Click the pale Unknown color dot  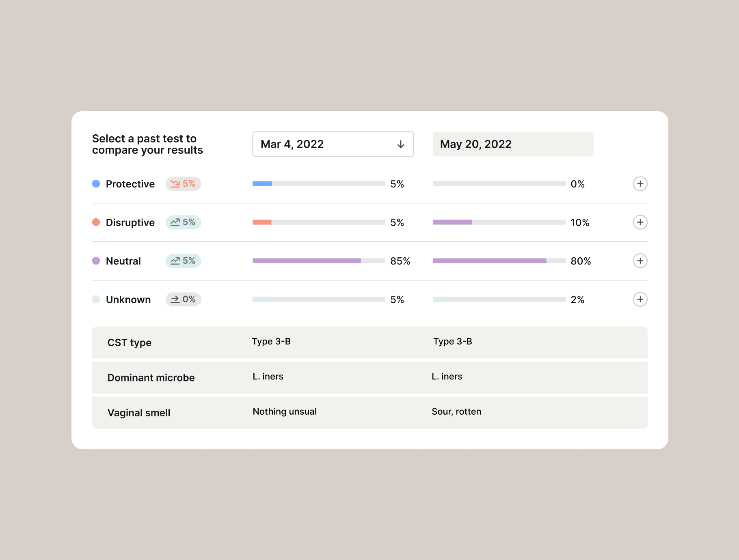(x=96, y=299)
